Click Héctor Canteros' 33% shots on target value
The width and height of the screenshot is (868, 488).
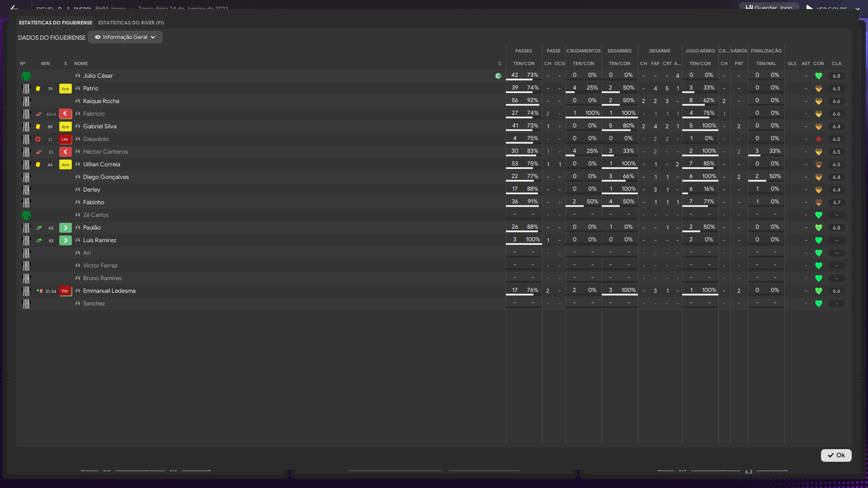tap(775, 151)
